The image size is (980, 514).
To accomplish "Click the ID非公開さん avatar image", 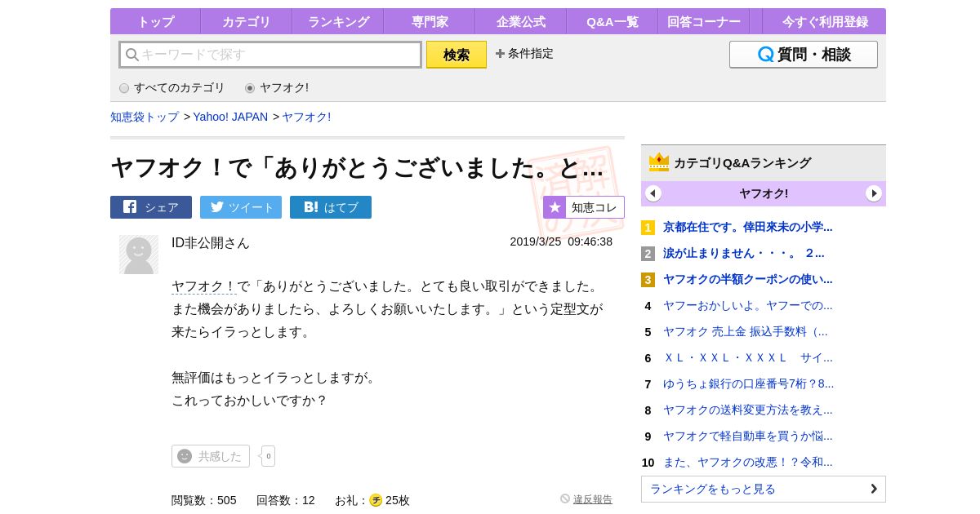I will coord(139,255).
